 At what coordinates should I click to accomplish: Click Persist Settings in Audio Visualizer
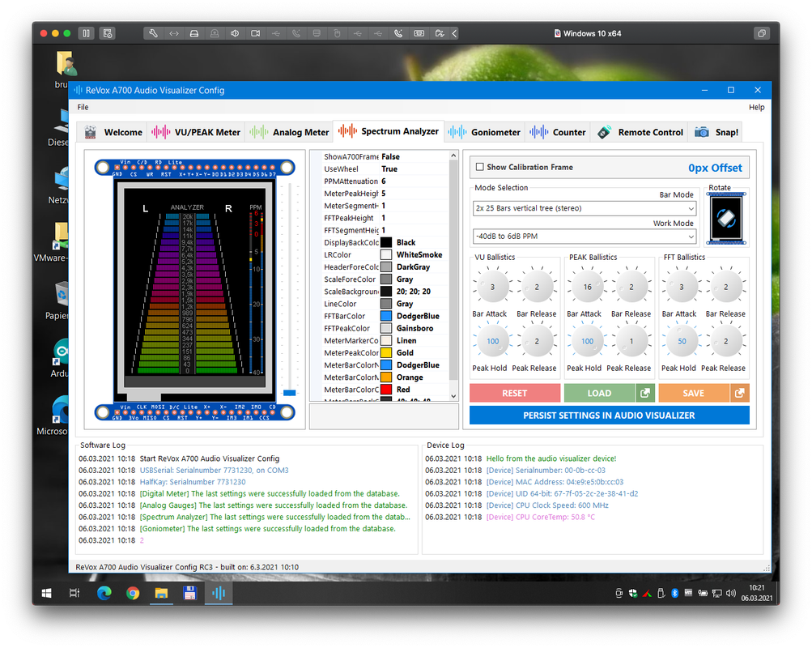(609, 416)
